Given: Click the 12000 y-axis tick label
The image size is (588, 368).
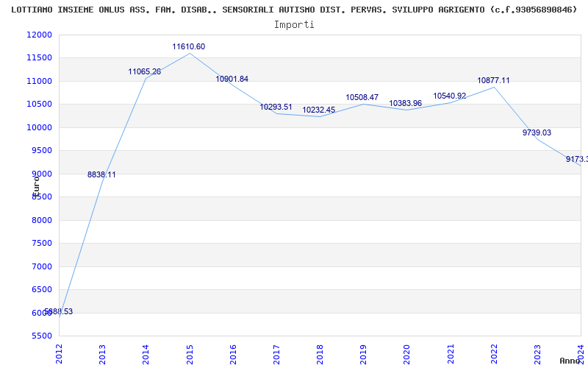Looking at the screenshot, I should 39,35.
